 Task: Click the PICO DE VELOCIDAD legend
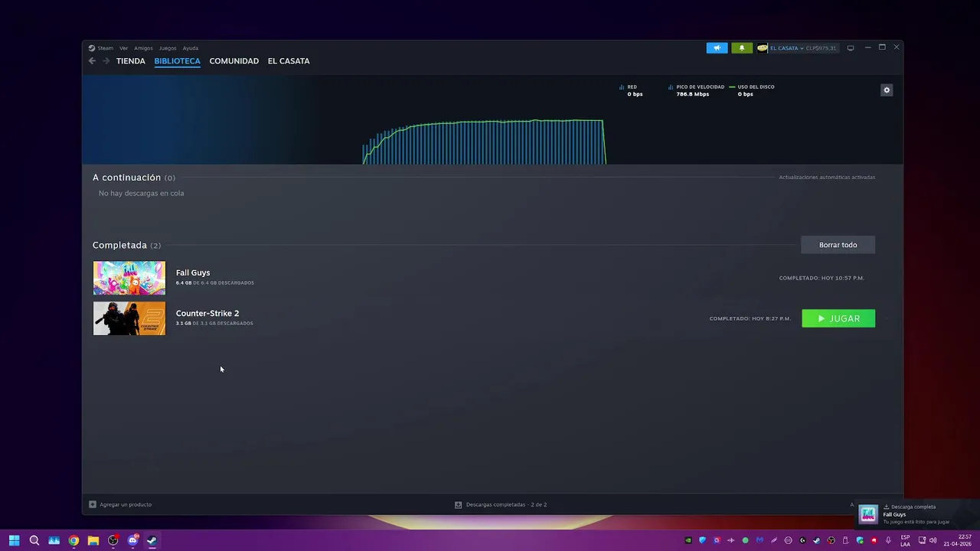696,90
